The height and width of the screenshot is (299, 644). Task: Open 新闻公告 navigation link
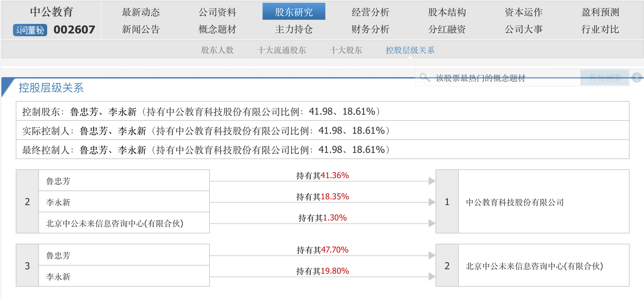[141, 29]
